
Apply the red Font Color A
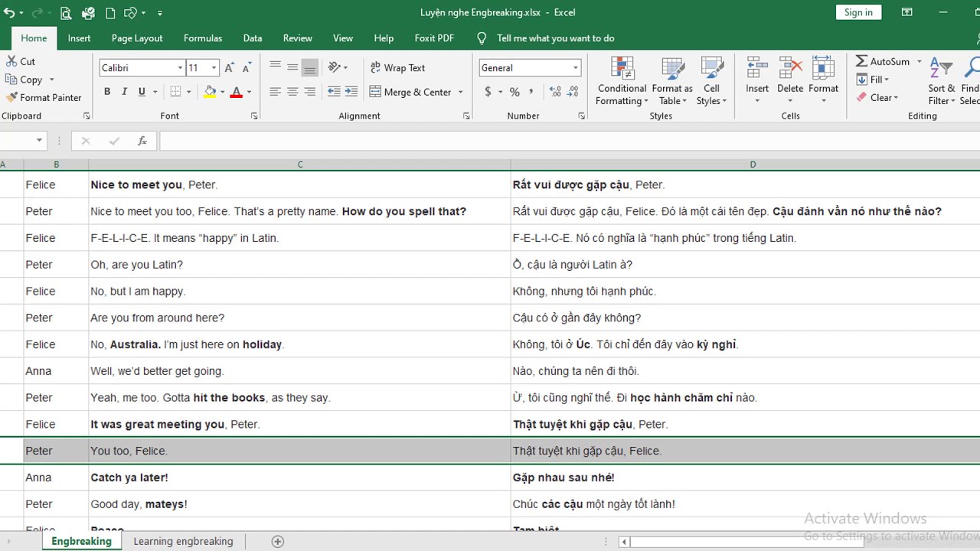[x=237, y=92]
